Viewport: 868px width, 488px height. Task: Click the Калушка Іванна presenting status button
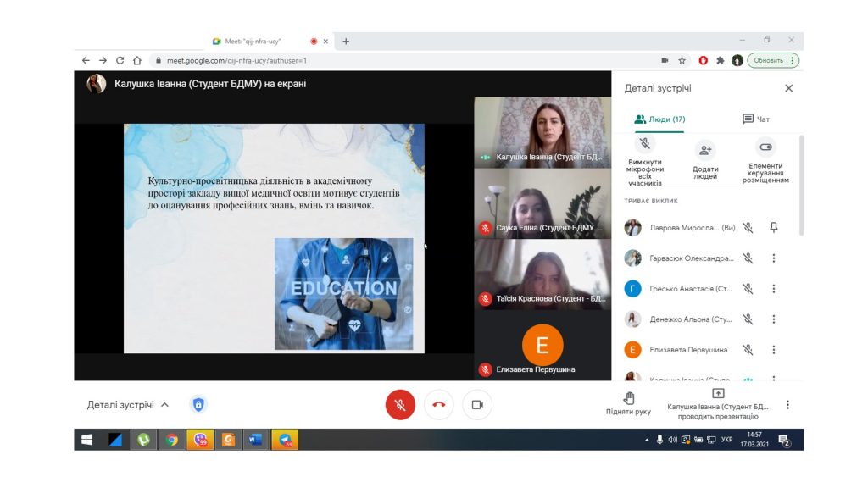pyautogui.click(x=718, y=404)
